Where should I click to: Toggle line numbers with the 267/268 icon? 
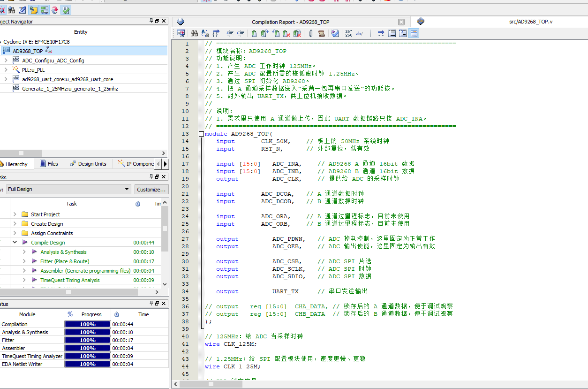[x=349, y=33]
